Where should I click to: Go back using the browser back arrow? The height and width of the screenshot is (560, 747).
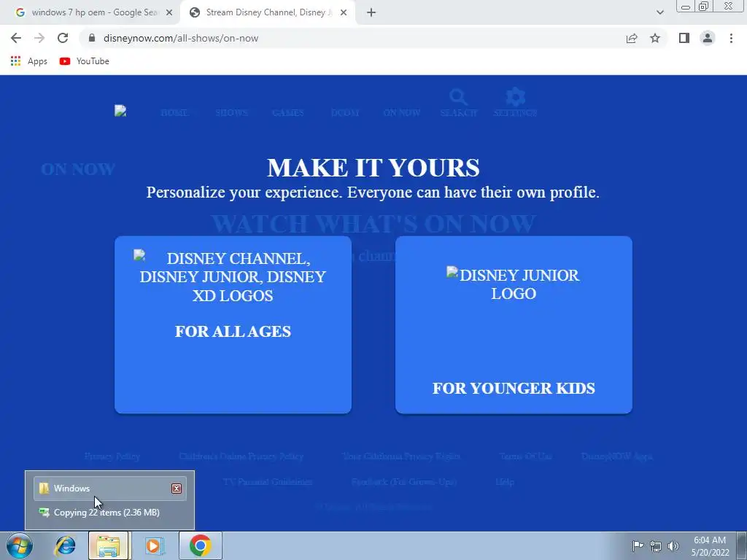tap(16, 38)
